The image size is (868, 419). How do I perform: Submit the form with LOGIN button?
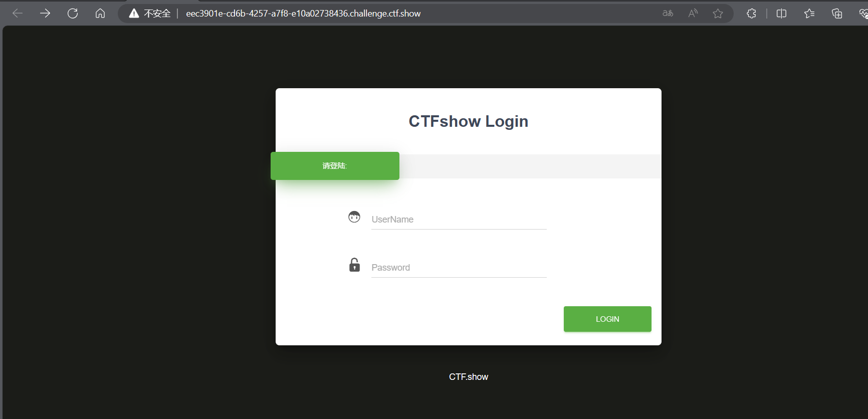pyautogui.click(x=607, y=319)
